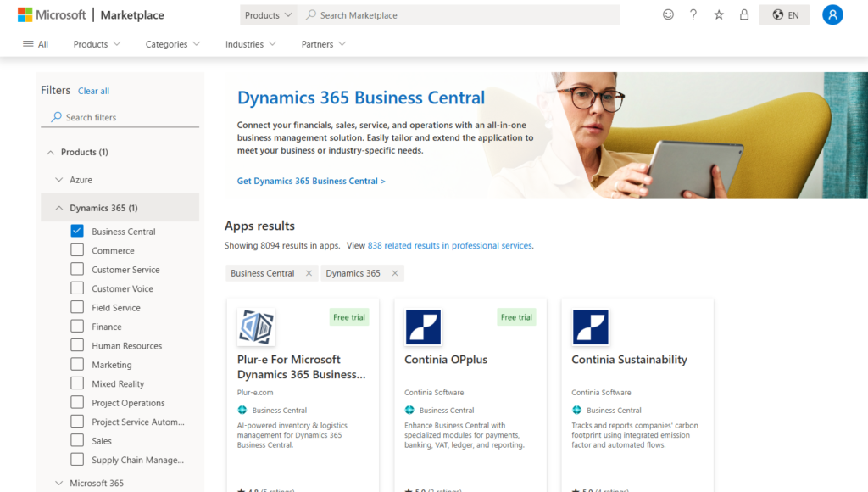This screenshot has width=868, height=492.
Task: Open the Categories navigation menu
Action: click(x=172, y=44)
